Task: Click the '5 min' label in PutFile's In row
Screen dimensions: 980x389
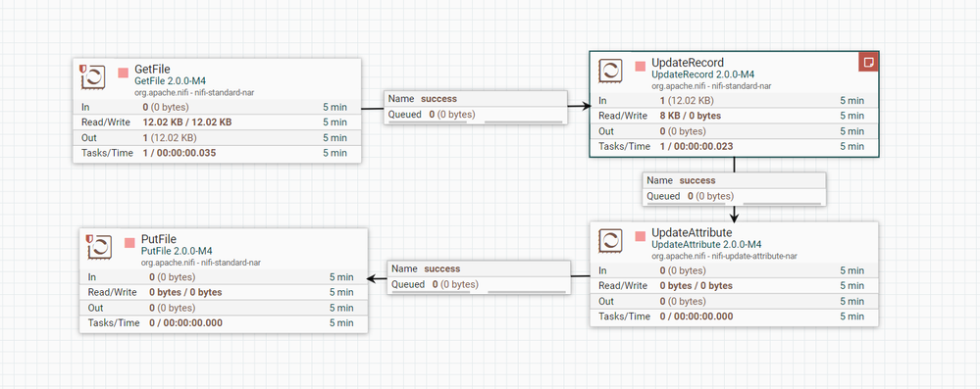Action: 341,277
